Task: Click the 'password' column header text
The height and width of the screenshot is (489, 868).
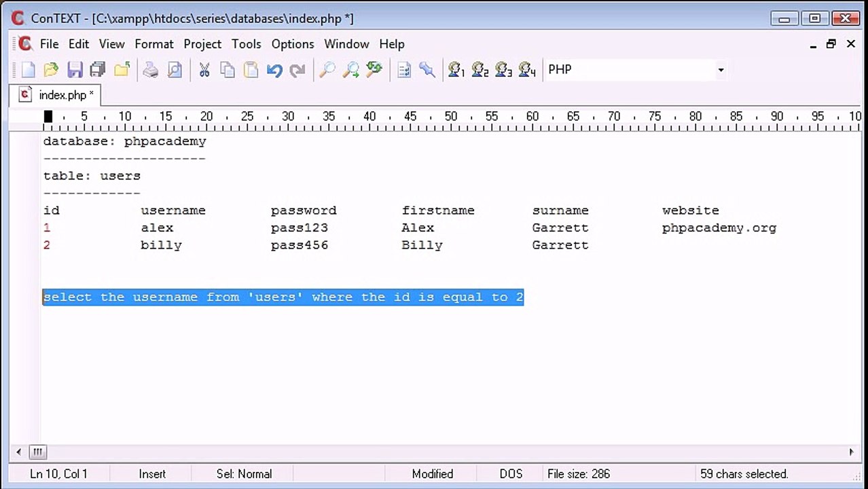Action: pos(304,211)
